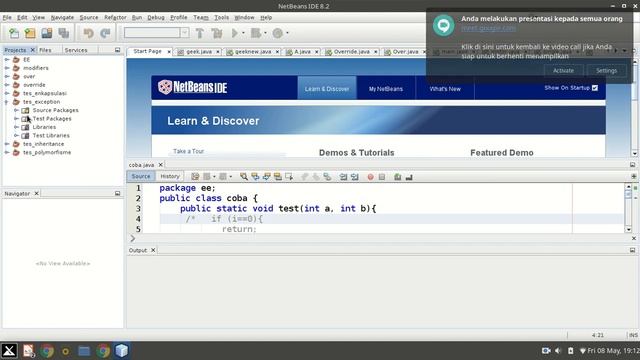
Task: Expand the modifiers project node
Action: tap(7, 68)
